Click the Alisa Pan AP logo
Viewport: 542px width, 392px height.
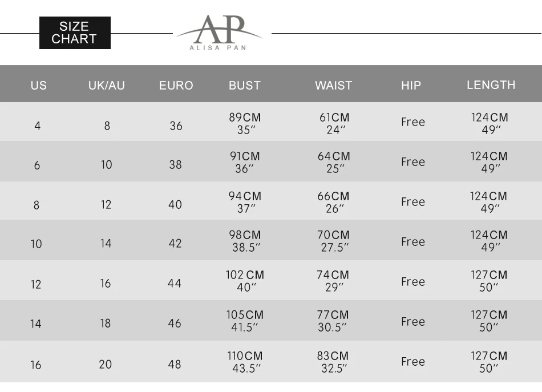[x=219, y=33]
